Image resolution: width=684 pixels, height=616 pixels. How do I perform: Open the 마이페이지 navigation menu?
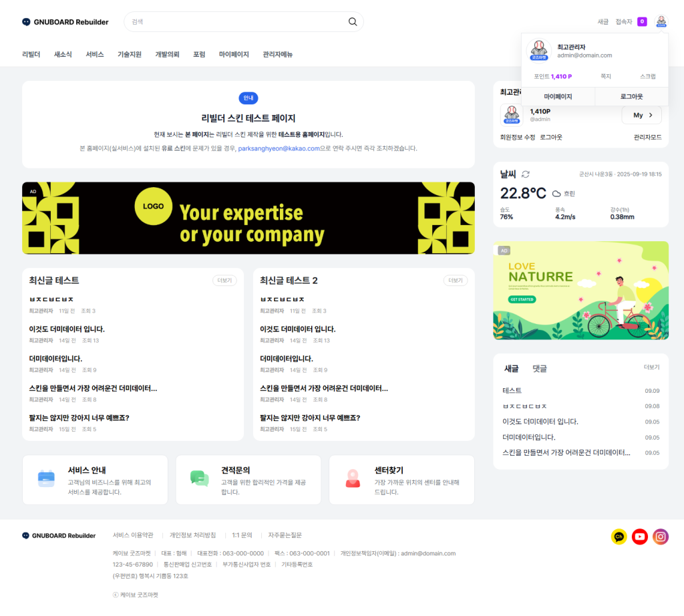click(234, 55)
